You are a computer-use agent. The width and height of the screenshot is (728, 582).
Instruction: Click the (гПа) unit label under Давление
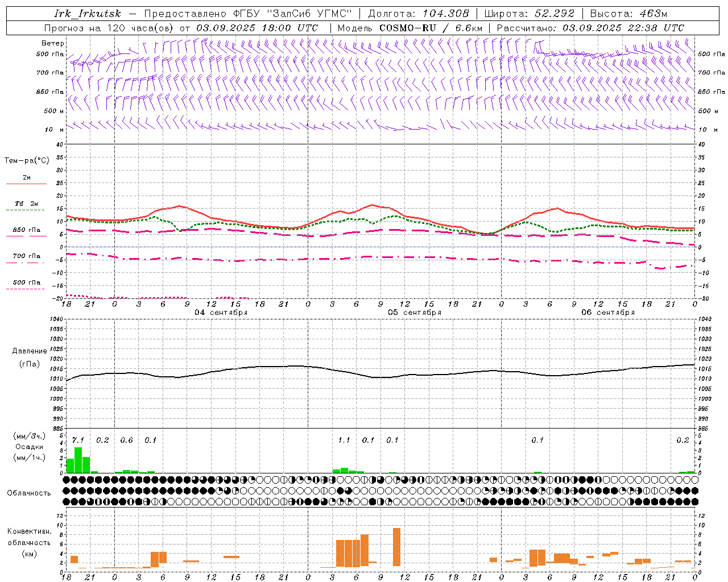coord(29,364)
